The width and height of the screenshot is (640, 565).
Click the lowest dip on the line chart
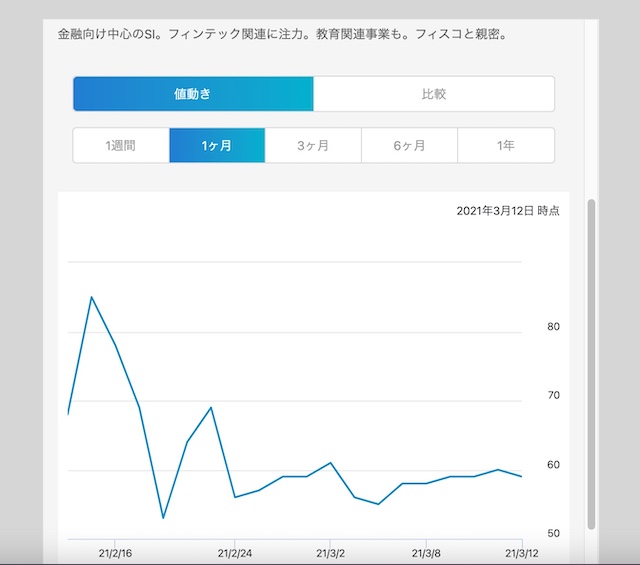pos(163,518)
